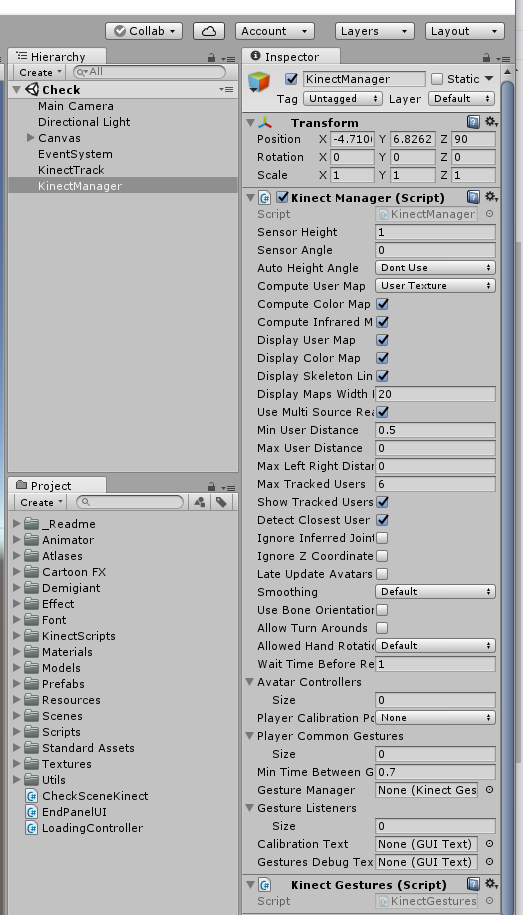The image size is (523, 915).
Task: Open Player Calibration Pose dropdown
Action: click(x=435, y=718)
